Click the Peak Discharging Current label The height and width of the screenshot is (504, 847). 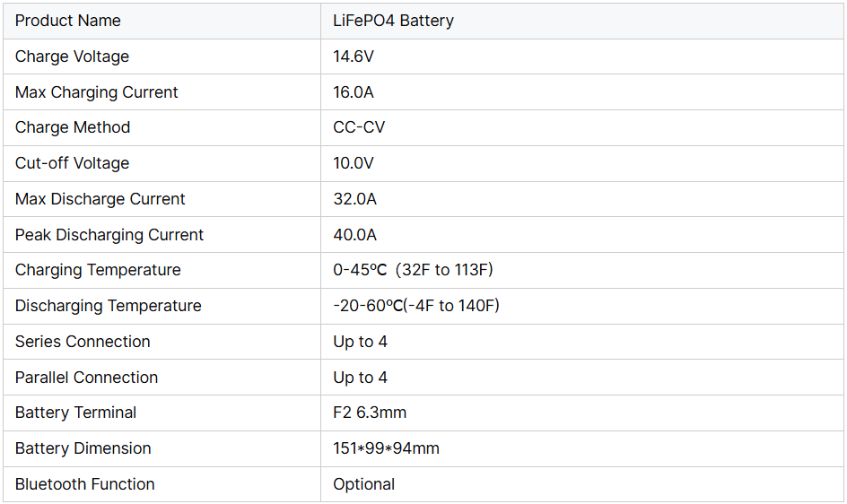point(109,235)
